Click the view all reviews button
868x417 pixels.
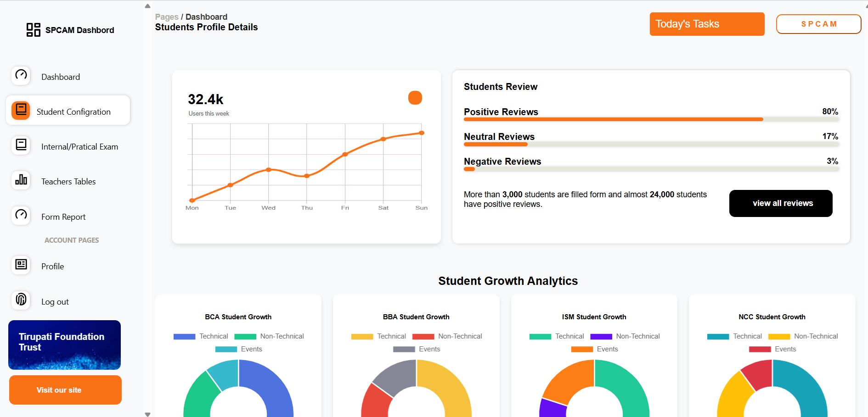[781, 203]
